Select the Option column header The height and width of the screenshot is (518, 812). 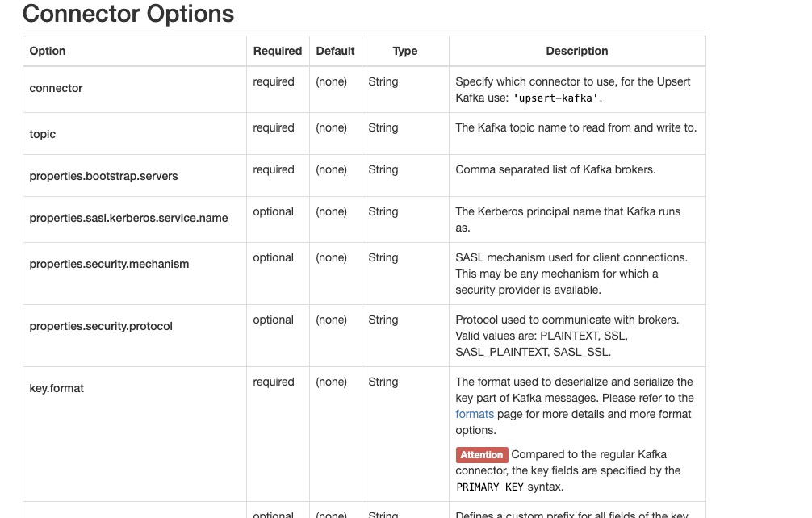click(48, 51)
